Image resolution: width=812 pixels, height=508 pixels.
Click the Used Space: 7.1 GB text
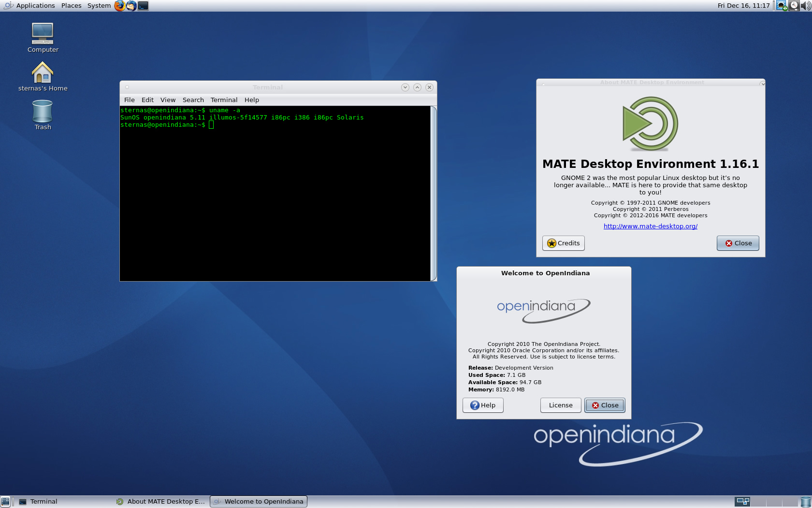pyautogui.click(x=496, y=375)
